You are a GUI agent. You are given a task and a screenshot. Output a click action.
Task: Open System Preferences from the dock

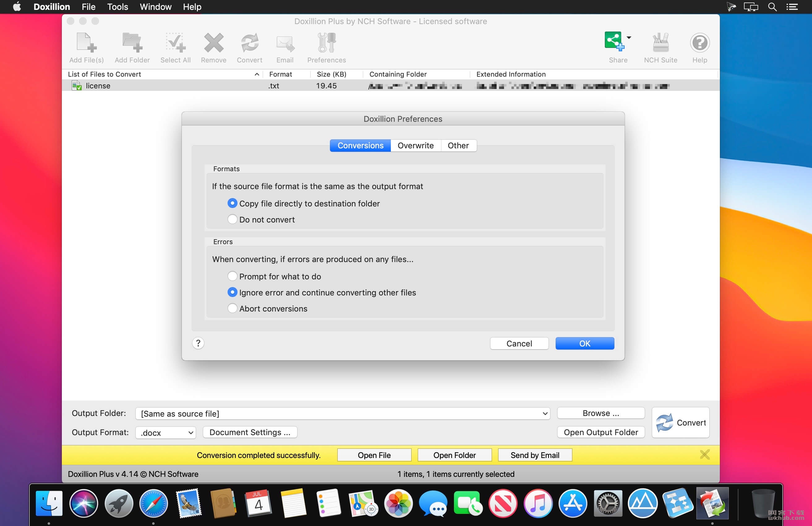pos(608,503)
